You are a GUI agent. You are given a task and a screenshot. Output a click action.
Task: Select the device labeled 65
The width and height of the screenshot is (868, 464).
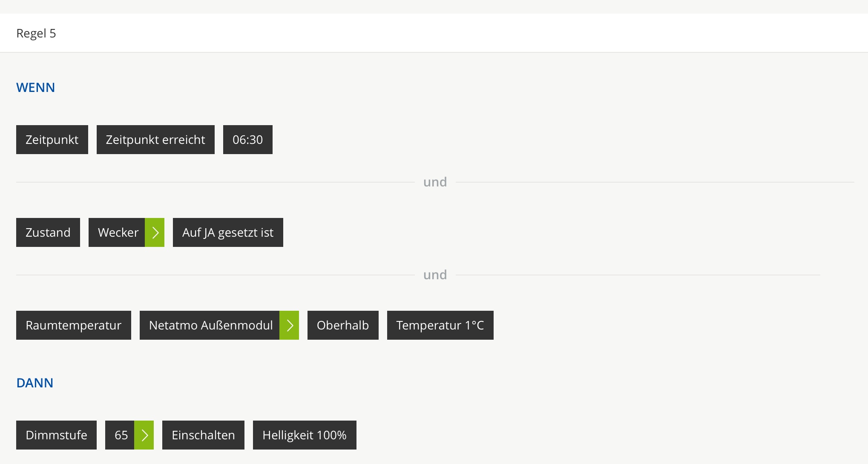[x=120, y=435]
